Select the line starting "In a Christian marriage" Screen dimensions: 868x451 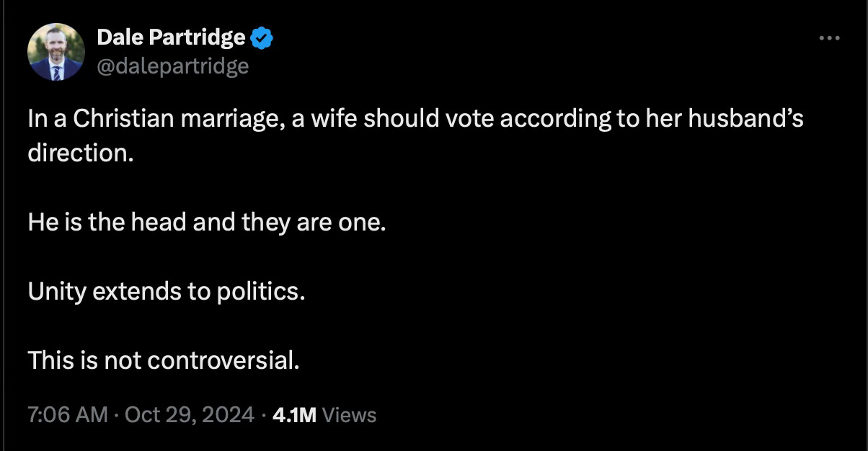pyautogui.click(x=415, y=120)
